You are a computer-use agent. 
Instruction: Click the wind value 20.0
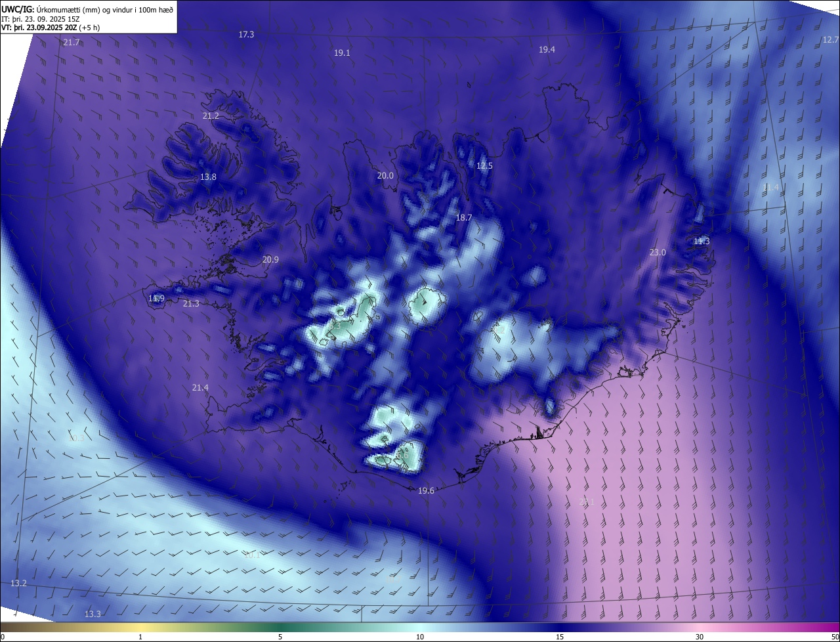click(x=385, y=175)
